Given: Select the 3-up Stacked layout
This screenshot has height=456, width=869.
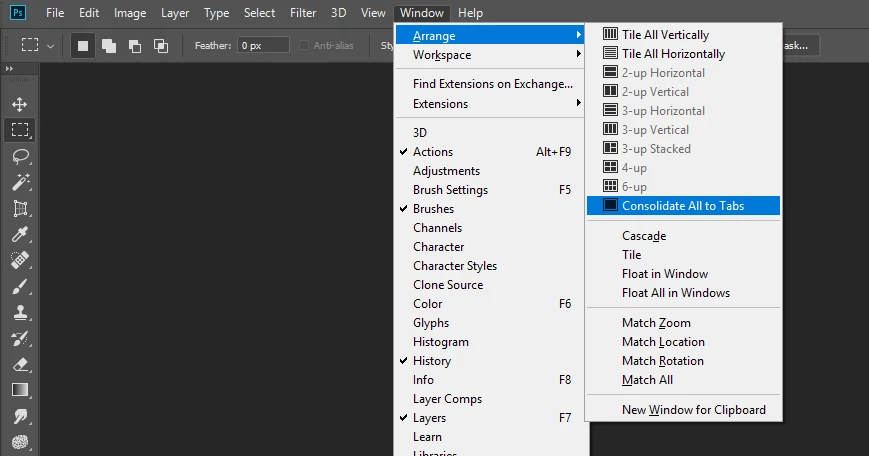Looking at the screenshot, I should click(683, 148).
